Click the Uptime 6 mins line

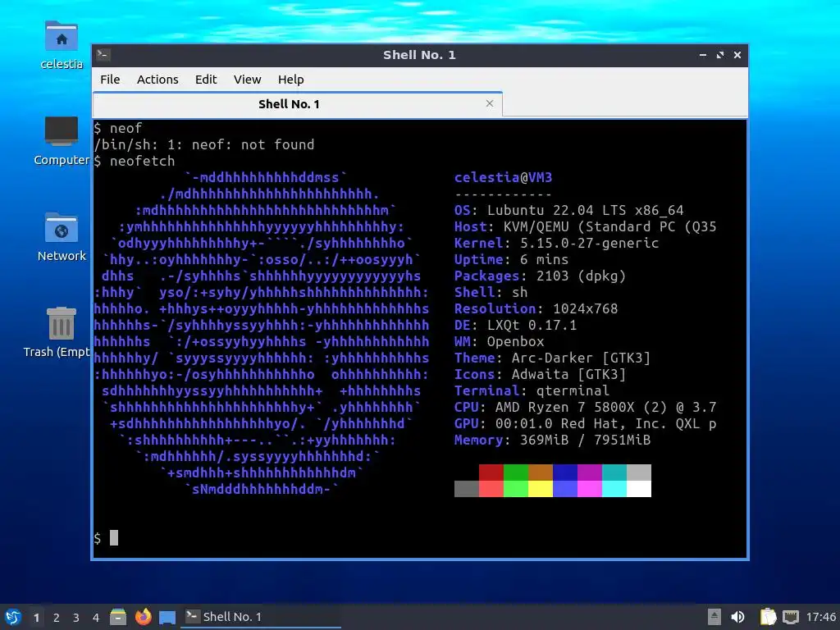click(x=512, y=259)
